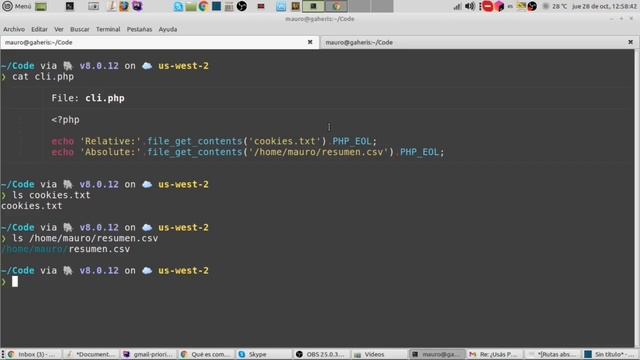Switch to *Document... taskbar window
Screen dimensions: 640x360
click(x=91, y=354)
